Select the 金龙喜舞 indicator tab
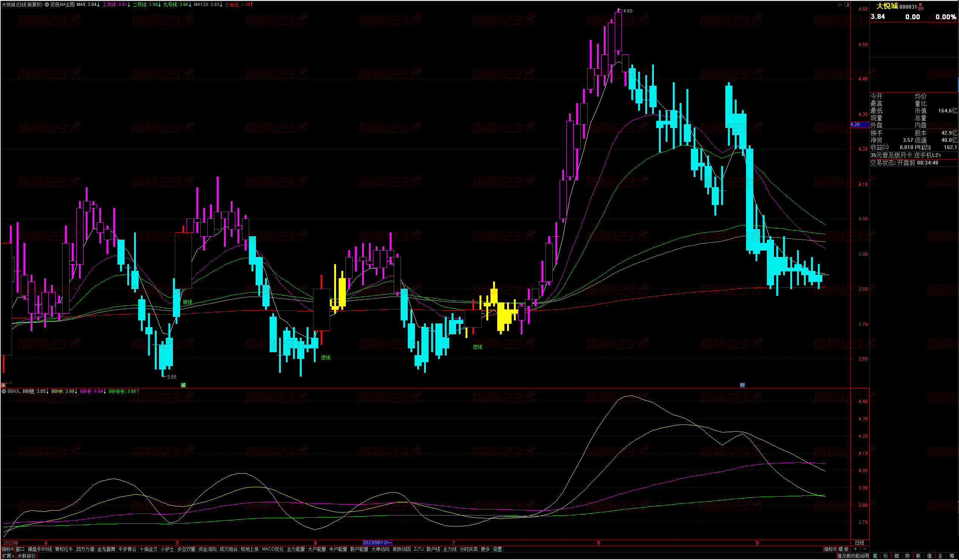 106,549
